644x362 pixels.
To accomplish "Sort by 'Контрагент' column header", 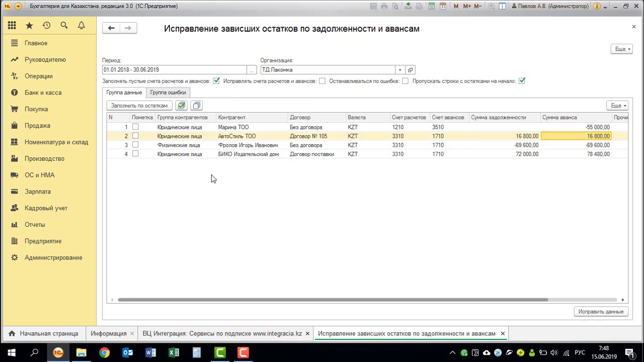I will click(252, 117).
